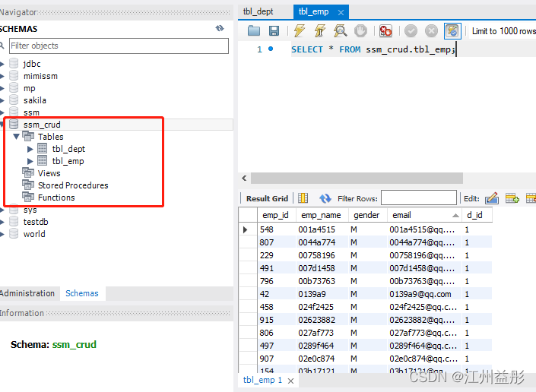Refresh the schemas list icon
The image size is (536, 392).
(x=220, y=28)
